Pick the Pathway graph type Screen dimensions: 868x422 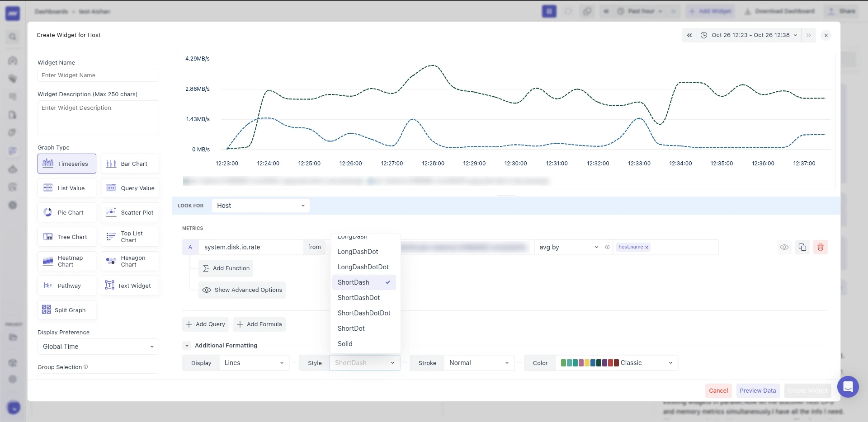pyautogui.click(x=67, y=286)
